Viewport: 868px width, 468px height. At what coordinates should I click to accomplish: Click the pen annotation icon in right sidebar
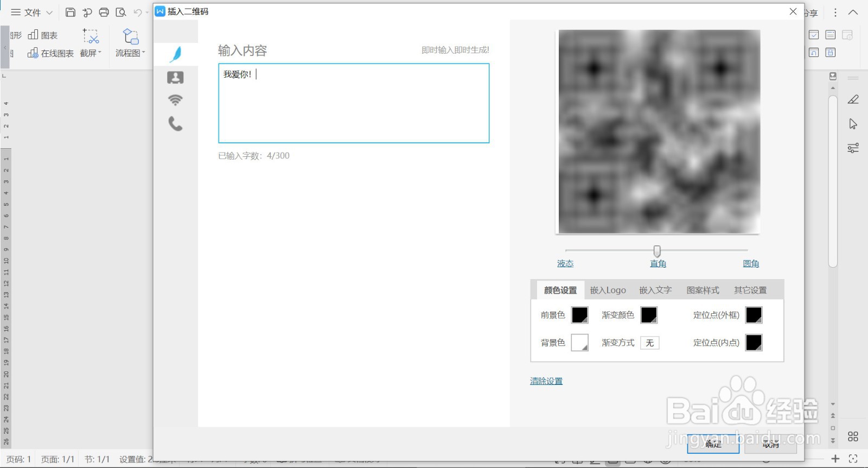853,99
